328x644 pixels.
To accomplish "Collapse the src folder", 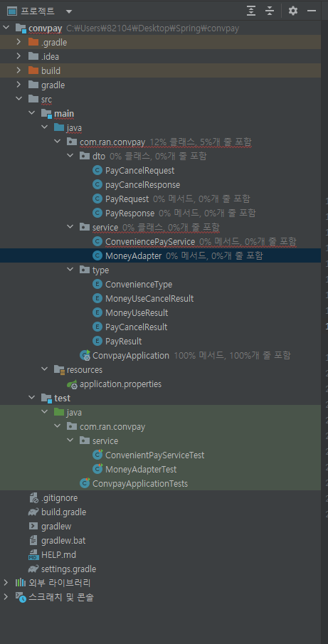I will tap(18, 99).
